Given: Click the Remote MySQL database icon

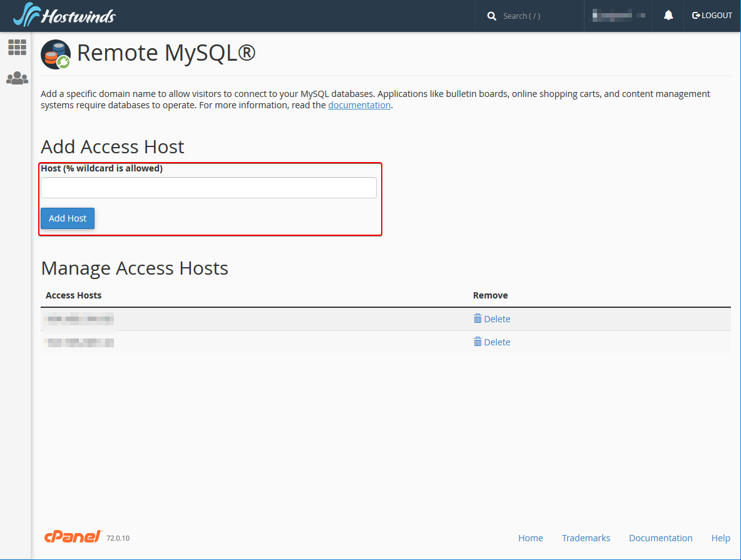Looking at the screenshot, I should 56,54.
